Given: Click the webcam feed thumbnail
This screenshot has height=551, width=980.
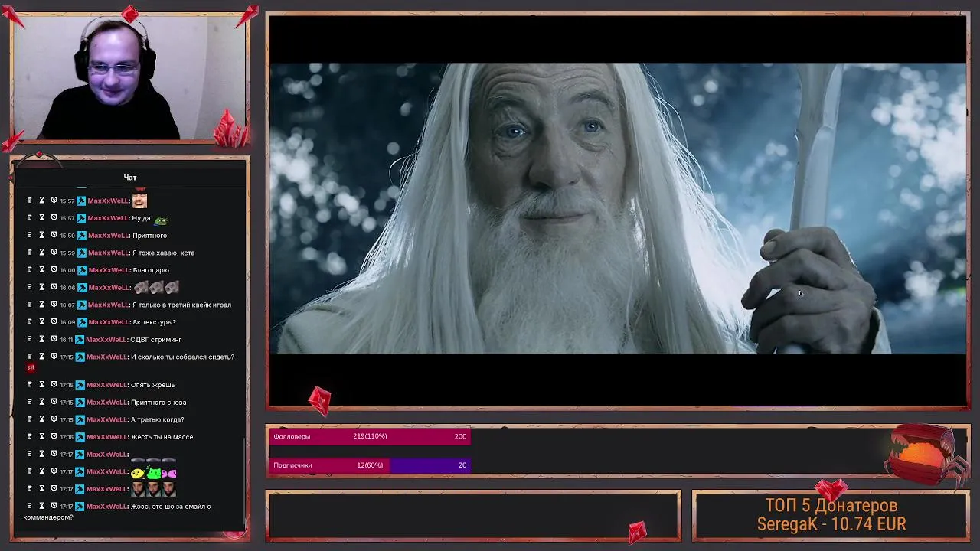Looking at the screenshot, I should tap(129, 79).
